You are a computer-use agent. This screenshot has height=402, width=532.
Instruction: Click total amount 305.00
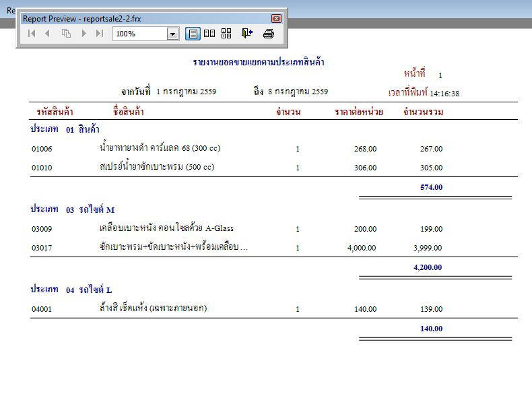[431, 168]
